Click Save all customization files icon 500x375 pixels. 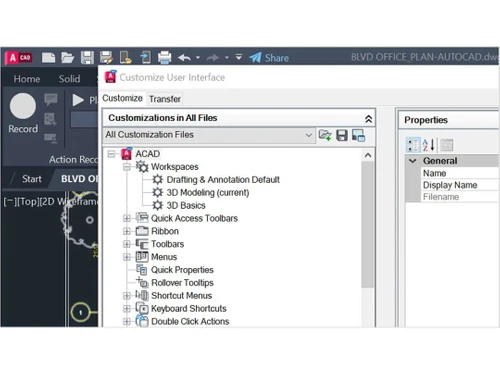pos(342,135)
